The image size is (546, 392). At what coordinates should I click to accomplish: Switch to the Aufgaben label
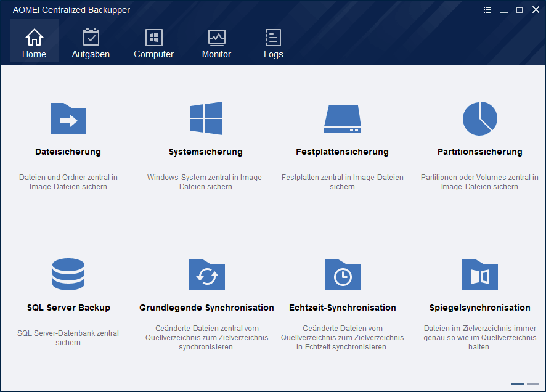(x=91, y=54)
